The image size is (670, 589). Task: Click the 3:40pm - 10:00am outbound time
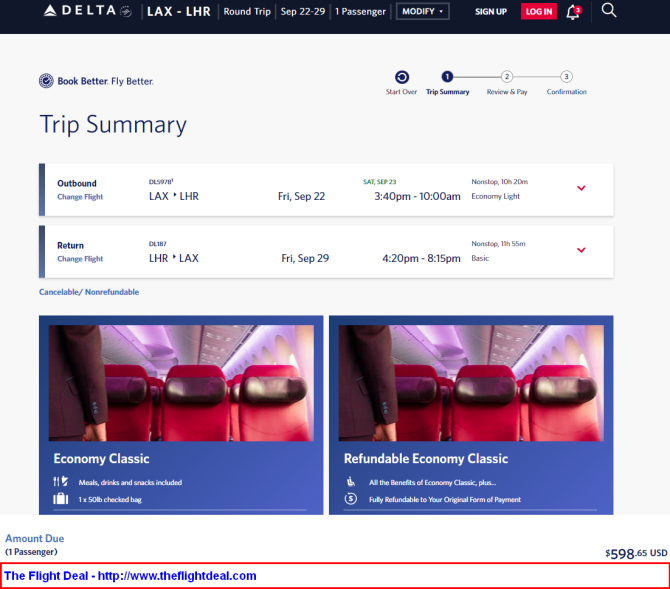pyautogui.click(x=417, y=196)
